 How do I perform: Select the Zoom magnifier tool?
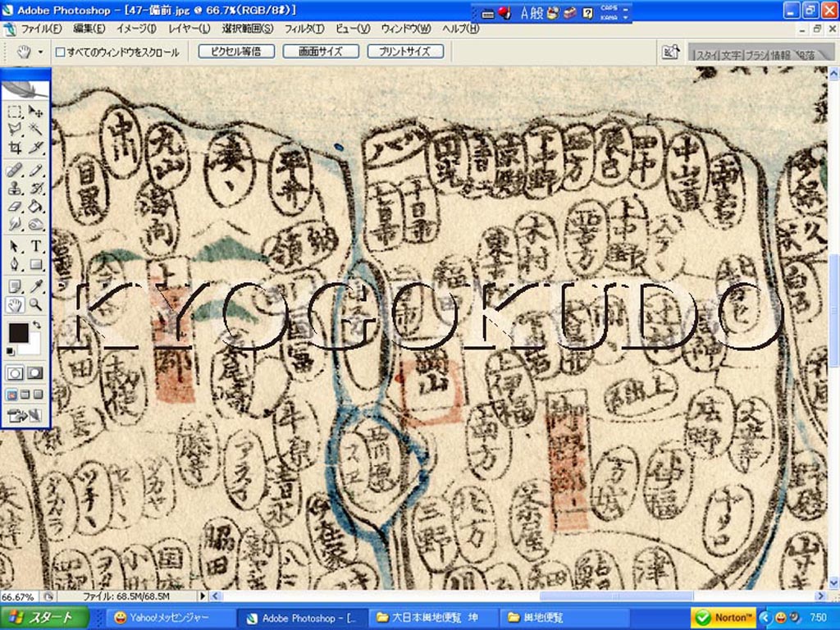click(x=35, y=305)
